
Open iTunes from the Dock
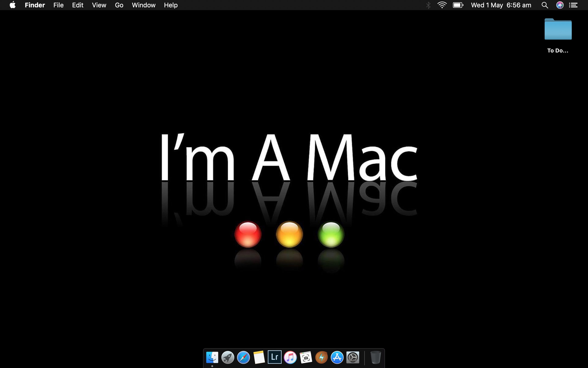[290, 357]
